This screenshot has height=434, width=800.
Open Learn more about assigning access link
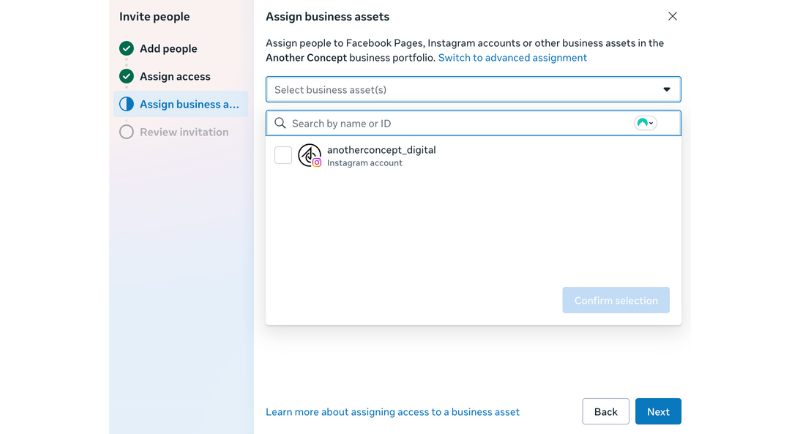pos(392,412)
